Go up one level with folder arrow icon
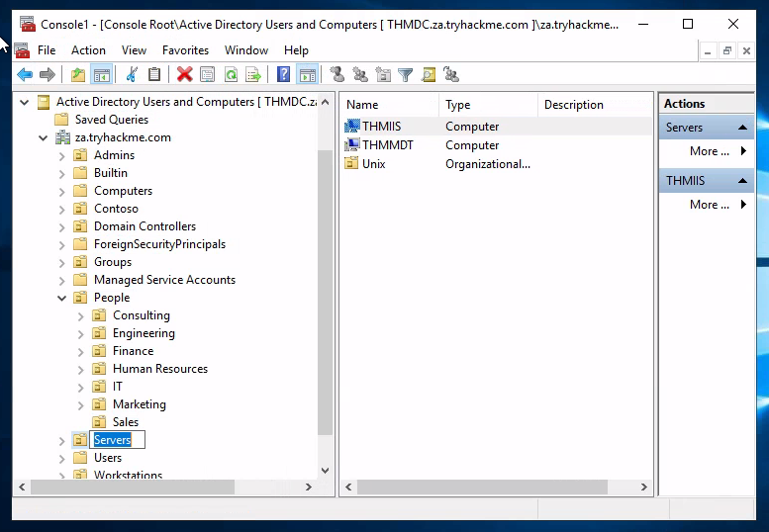This screenshot has height=532, width=769. (x=78, y=75)
